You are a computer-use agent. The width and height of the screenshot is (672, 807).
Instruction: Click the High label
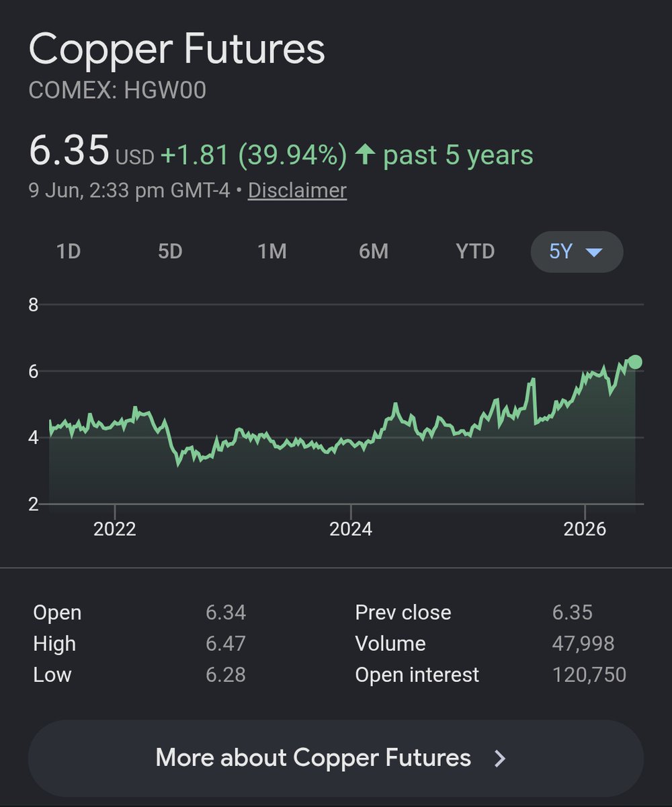coord(54,644)
